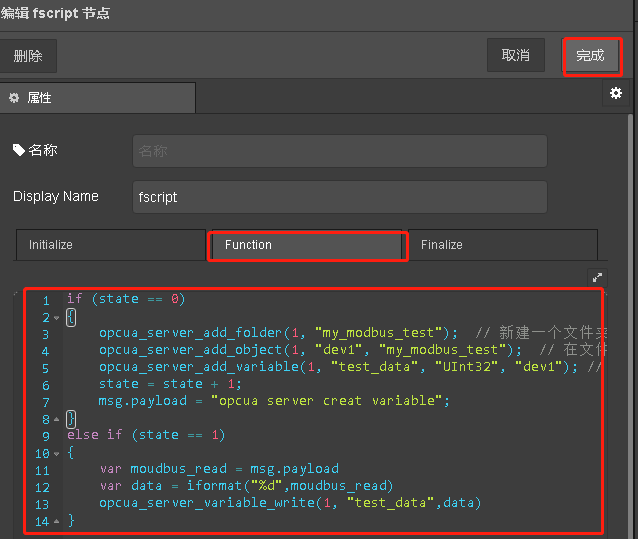This screenshot has height=539, width=638.
Task: Switch to the Initialize tab
Action: 110,245
